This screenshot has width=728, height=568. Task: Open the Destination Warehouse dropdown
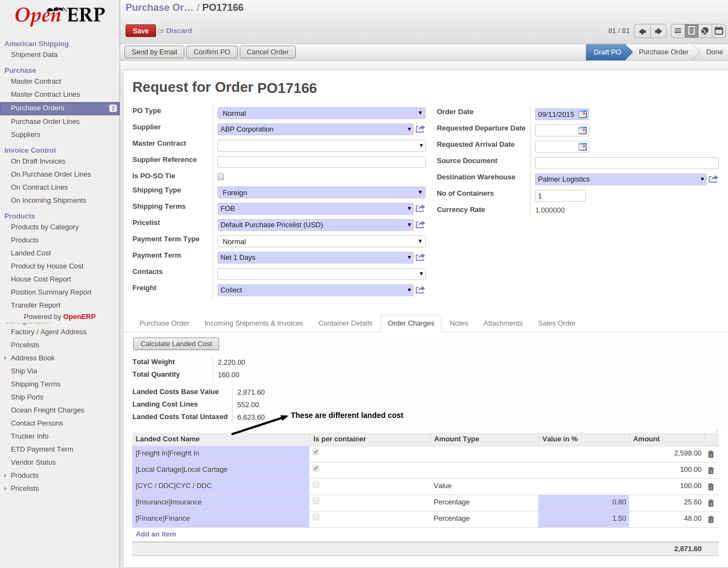pyautogui.click(x=621, y=179)
